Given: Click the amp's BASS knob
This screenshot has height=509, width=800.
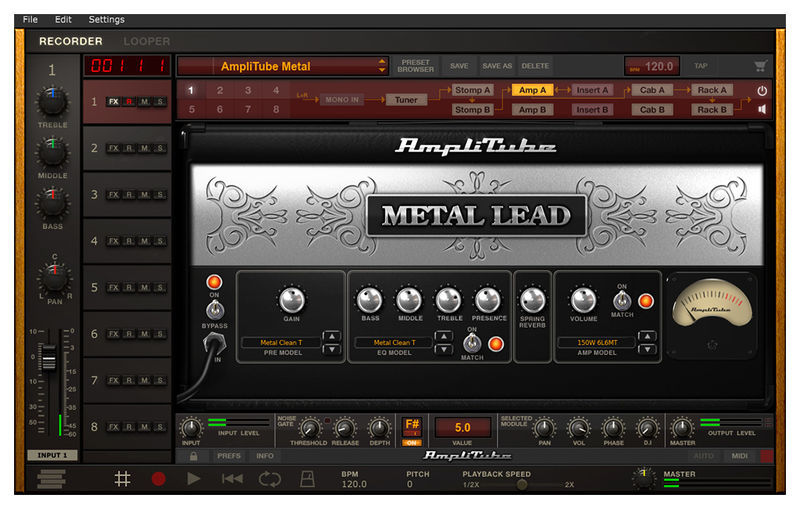Looking at the screenshot, I should (x=369, y=300).
